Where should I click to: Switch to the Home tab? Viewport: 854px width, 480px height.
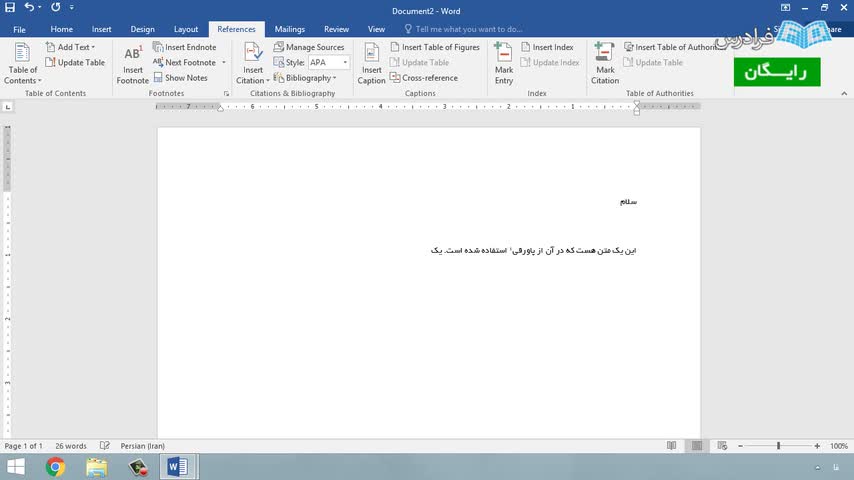tap(62, 29)
